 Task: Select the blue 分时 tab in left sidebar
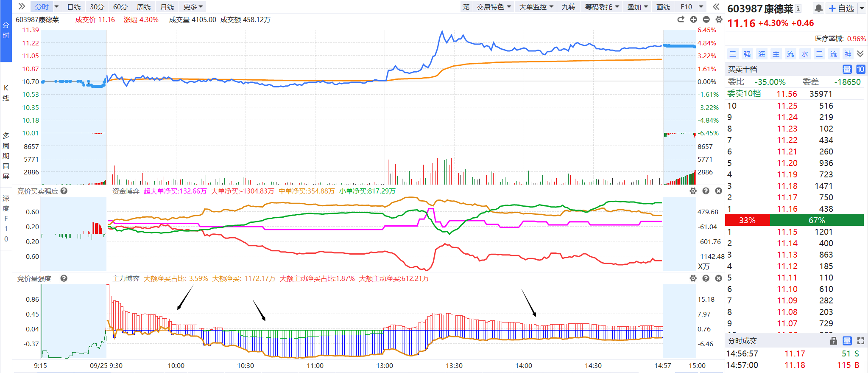click(x=6, y=31)
